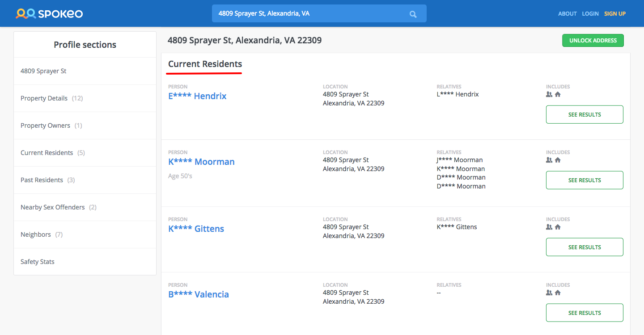Click the page address heading with ZIP 22309
The height and width of the screenshot is (335, 644).
[x=245, y=40]
